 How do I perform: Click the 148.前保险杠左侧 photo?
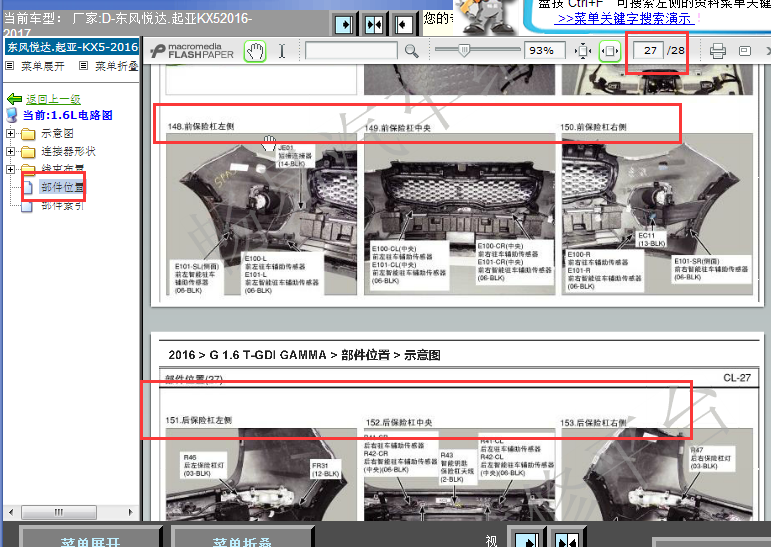(x=262, y=214)
